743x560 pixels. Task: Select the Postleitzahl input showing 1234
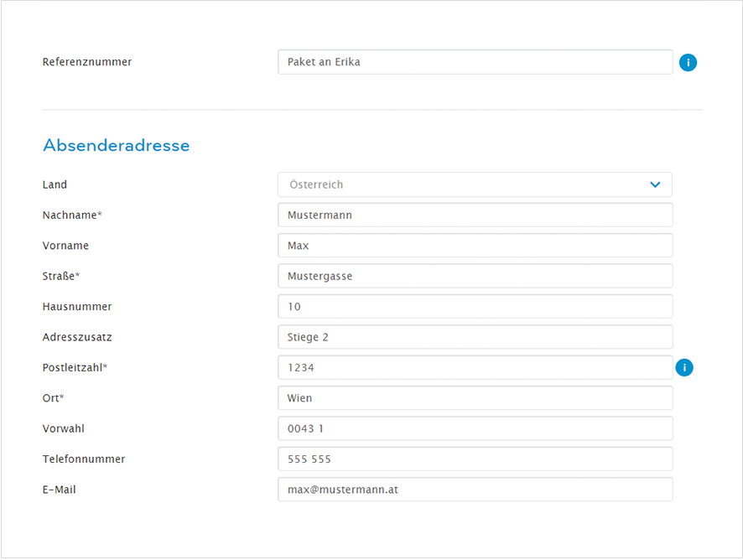pyautogui.click(x=475, y=368)
